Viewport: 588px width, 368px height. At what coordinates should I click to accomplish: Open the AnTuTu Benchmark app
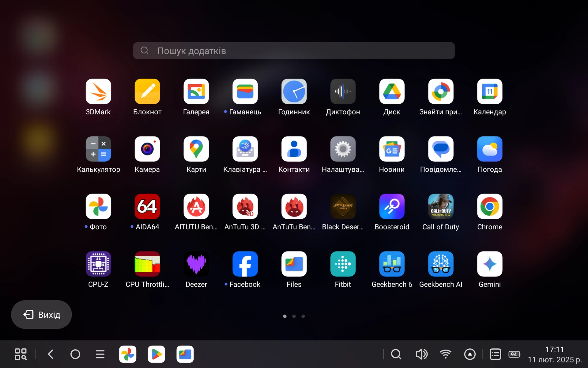coord(294,206)
